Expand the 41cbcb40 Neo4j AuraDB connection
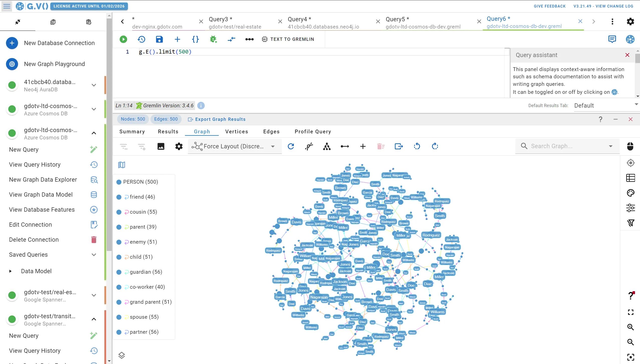This screenshot has height=364, width=640. (94, 85)
